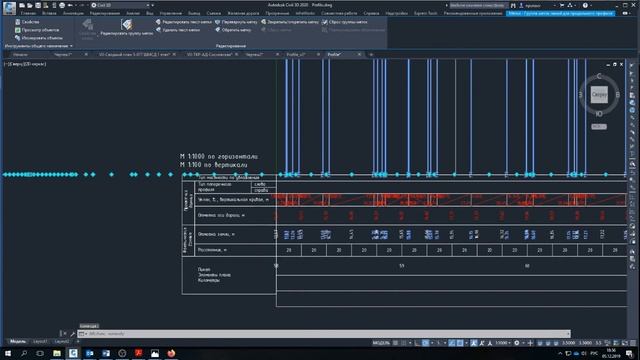Image resolution: width=640 pixels, height=360 pixels.
Task: Open the Express Tools ribbon tab
Action: (x=425, y=13)
